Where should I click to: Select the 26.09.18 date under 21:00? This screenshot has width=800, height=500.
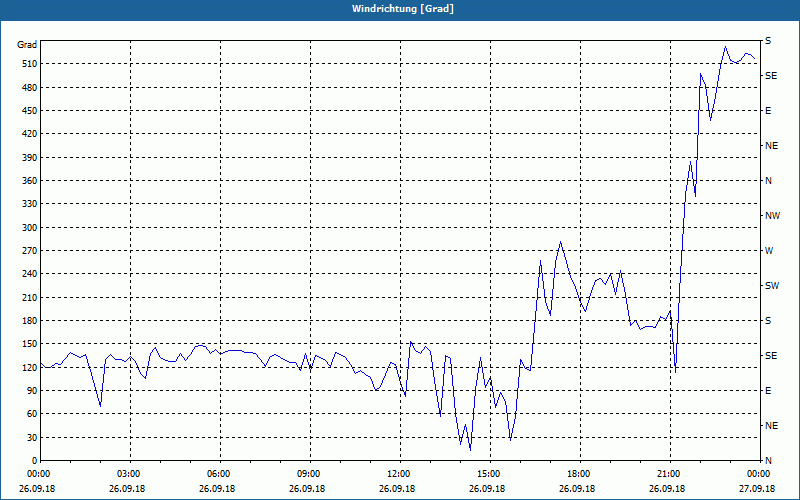(x=667, y=489)
